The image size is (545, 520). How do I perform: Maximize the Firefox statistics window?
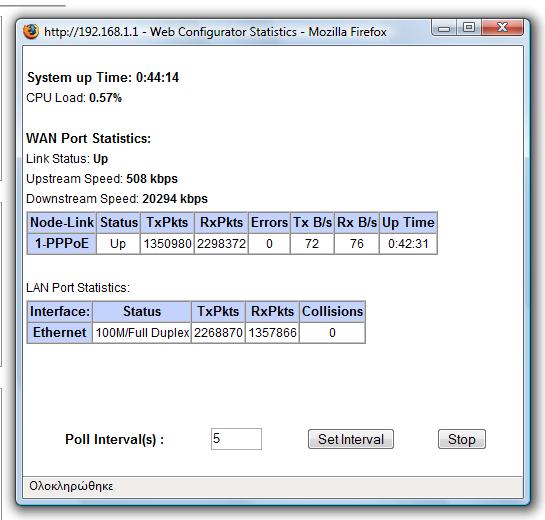point(469,27)
